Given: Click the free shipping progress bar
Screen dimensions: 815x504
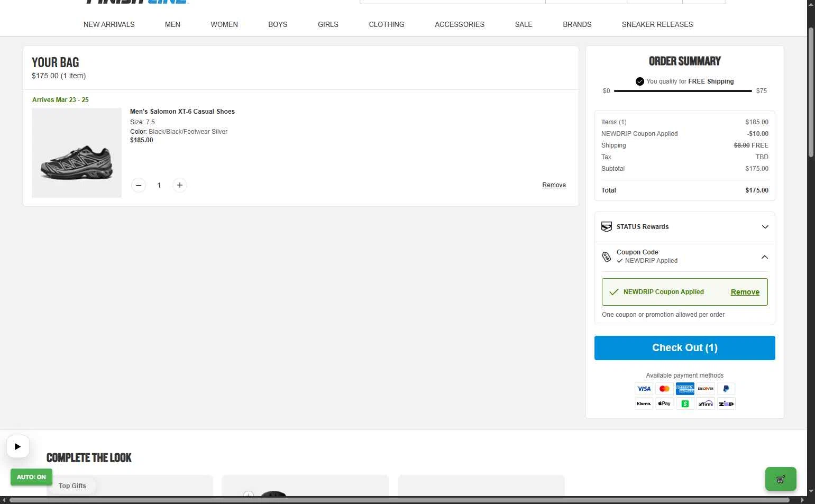Looking at the screenshot, I should tap(683, 91).
